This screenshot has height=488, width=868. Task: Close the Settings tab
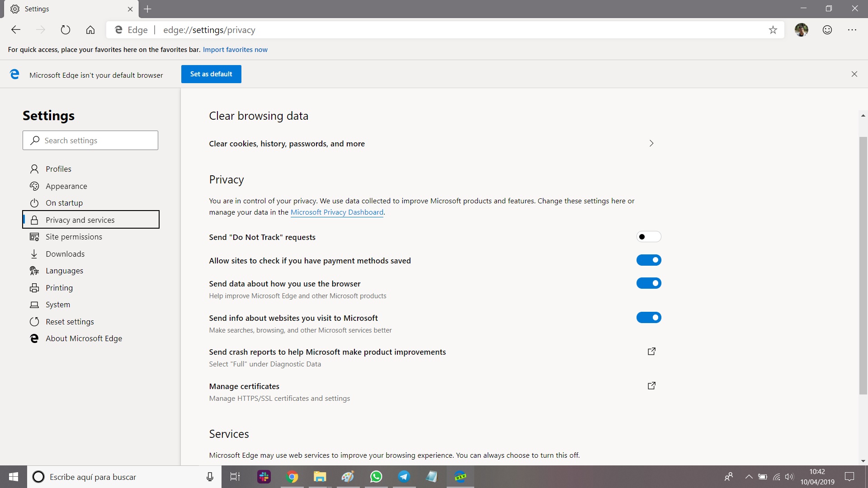pos(130,9)
